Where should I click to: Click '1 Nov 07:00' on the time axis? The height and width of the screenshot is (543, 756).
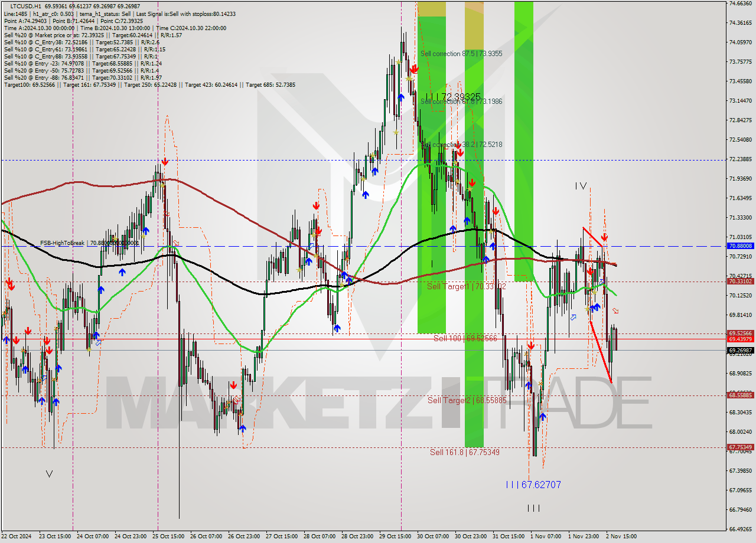[546, 537]
